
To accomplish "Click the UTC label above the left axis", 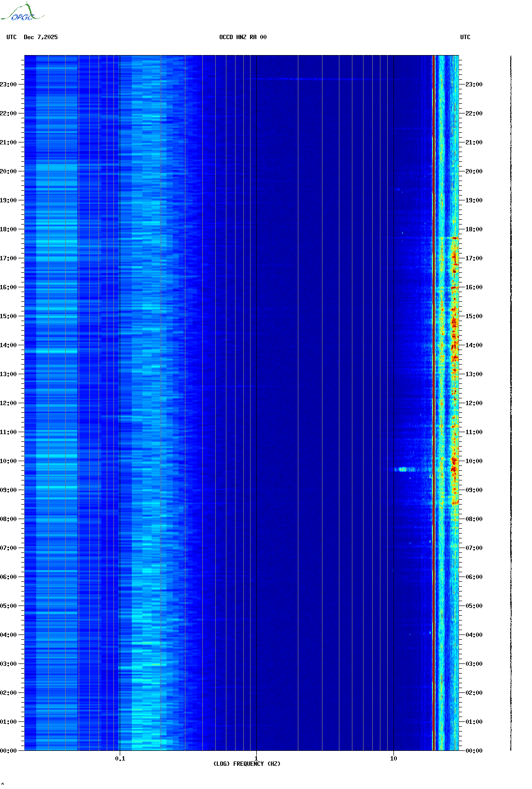I will point(12,37).
